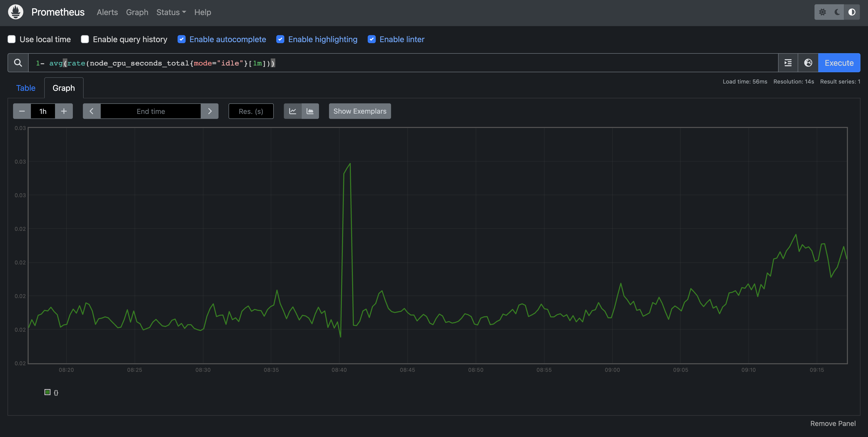
Task: Increase the 1h time range
Action: (x=64, y=111)
